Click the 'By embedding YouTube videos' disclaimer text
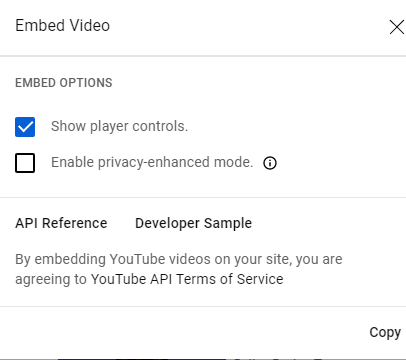Viewport: 406px width, 360px height. pyautogui.click(x=179, y=269)
